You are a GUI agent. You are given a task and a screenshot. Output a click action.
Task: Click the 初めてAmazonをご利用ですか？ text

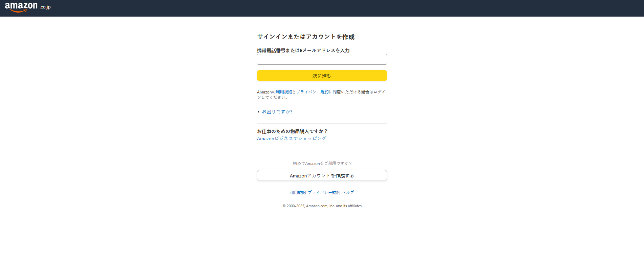point(322,164)
